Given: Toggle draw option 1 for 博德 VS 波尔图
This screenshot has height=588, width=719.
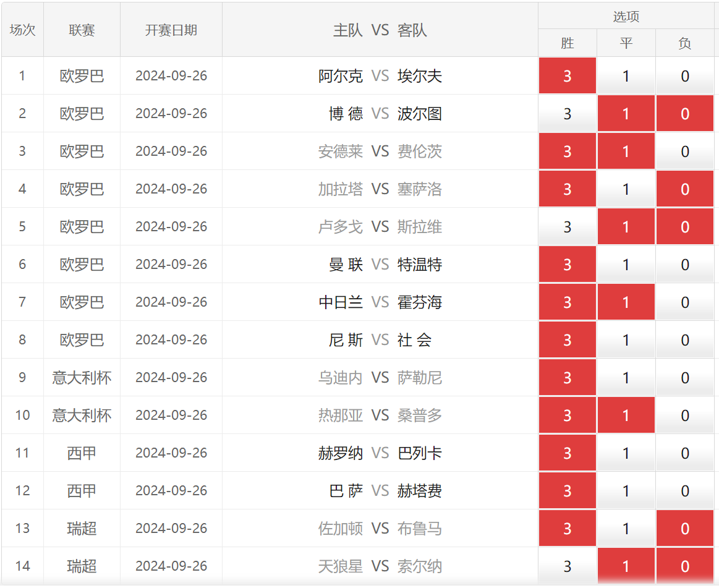Looking at the screenshot, I should click(626, 113).
